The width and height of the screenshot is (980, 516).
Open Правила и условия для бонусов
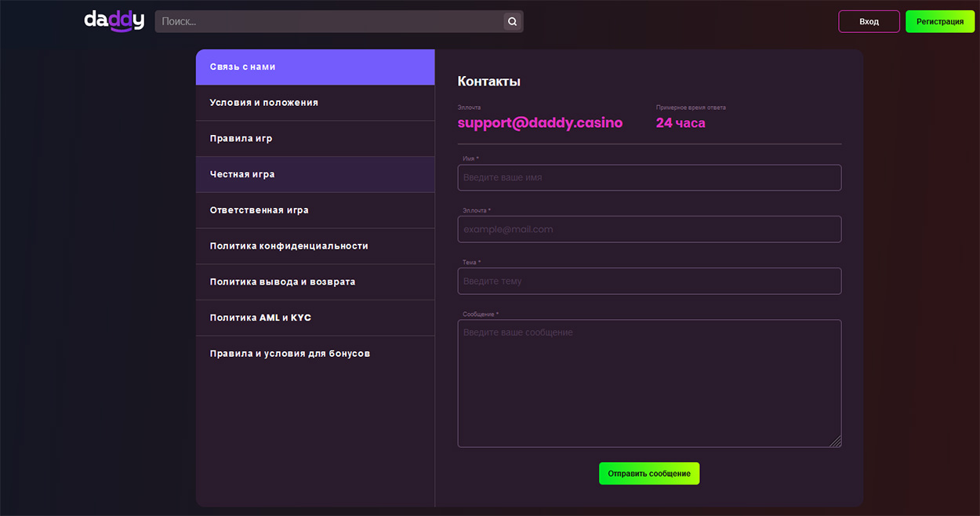coord(315,354)
